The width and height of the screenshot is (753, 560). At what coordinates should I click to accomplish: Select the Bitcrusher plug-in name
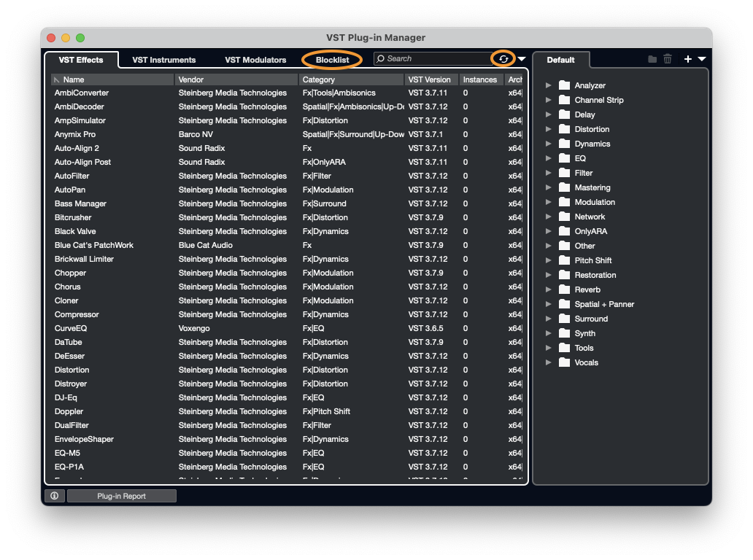point(73,217)
